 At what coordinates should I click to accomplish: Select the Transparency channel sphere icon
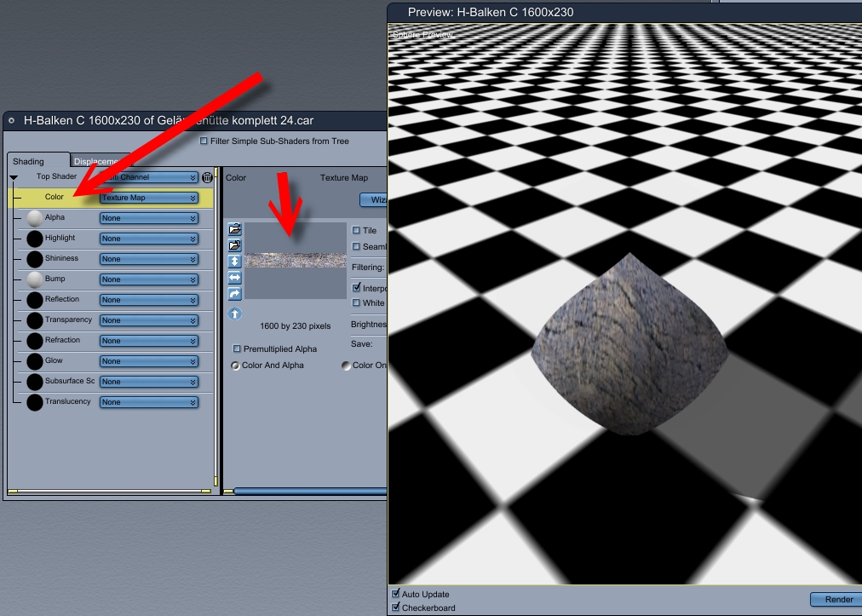(x=35, y=320)
